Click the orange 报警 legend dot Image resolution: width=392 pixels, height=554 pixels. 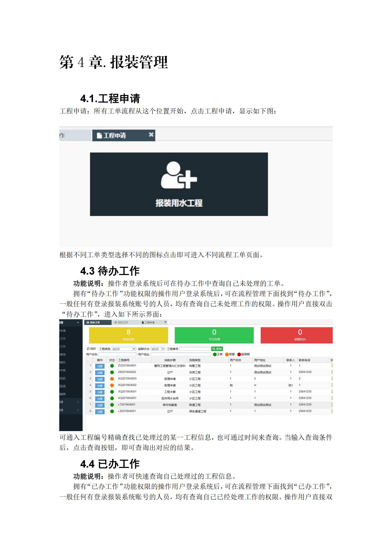227,355
